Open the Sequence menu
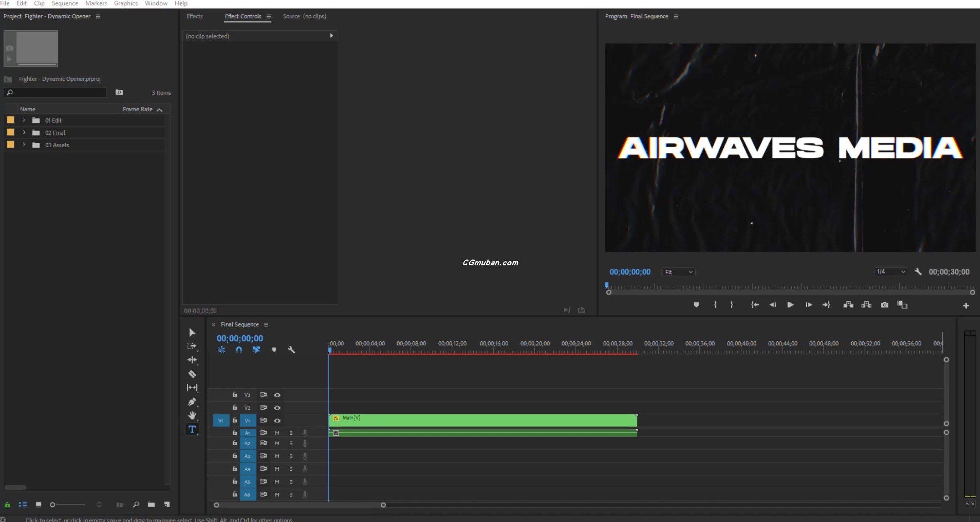The image size is (980, 522). 65,3
